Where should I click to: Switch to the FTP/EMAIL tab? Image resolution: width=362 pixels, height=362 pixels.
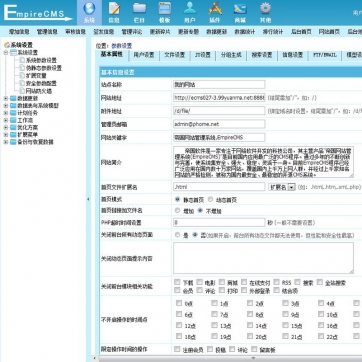(x=325, y=55)
